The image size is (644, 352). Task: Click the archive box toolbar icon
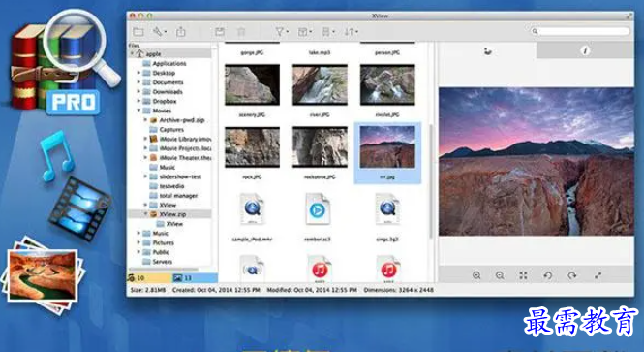pos(220,32)
